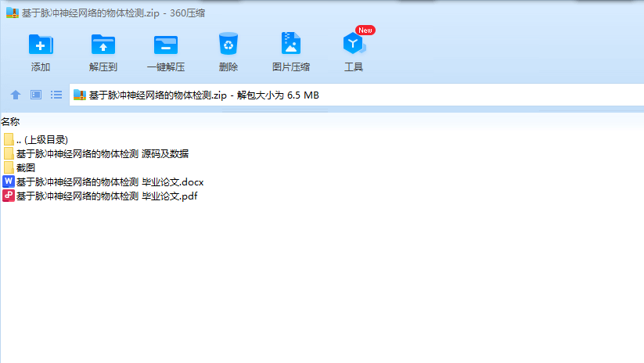This screenshot has height=363, width=644.
Task: Select '基于脉冲神经网络的物体检测 源码及数据' folder name
Action: coord(103,153)
